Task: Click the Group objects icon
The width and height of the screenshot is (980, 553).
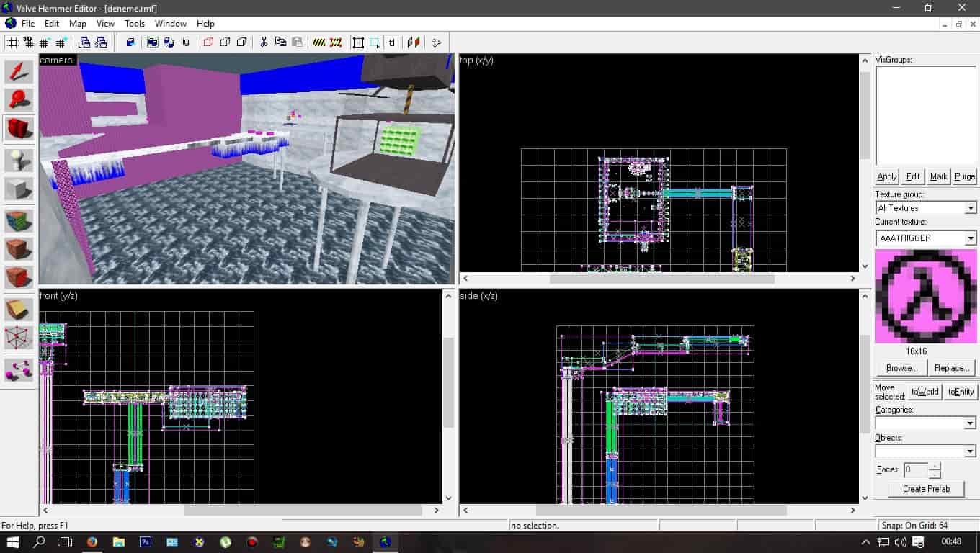Action: click(153, 42)
